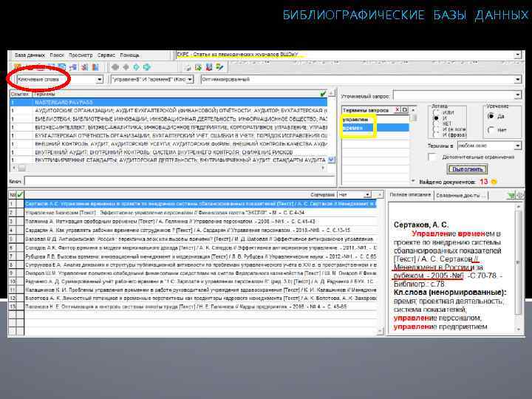Screen dimensions: 532x399
Task: Click the square icon beside Термины запроса X
Action: [404, 110]
